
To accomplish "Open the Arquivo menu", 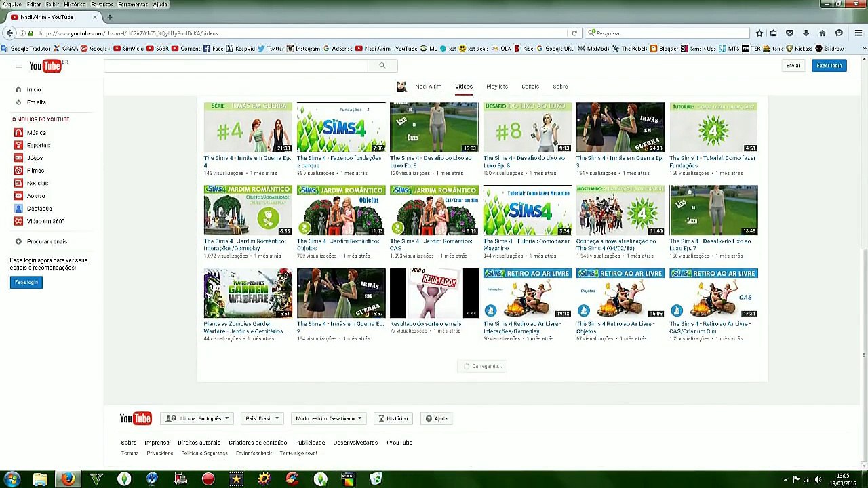I will tap(12, 4).
